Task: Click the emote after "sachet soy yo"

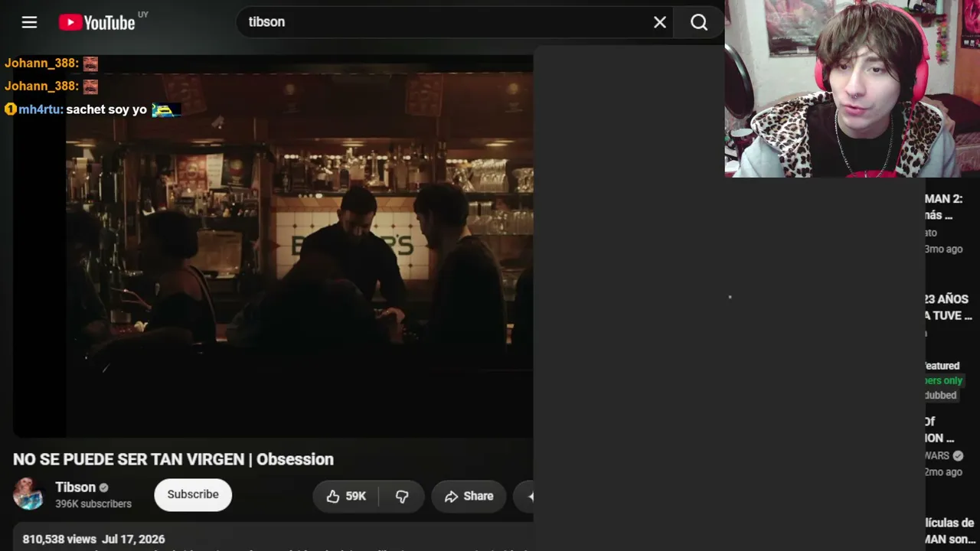Action: [165, 109]
